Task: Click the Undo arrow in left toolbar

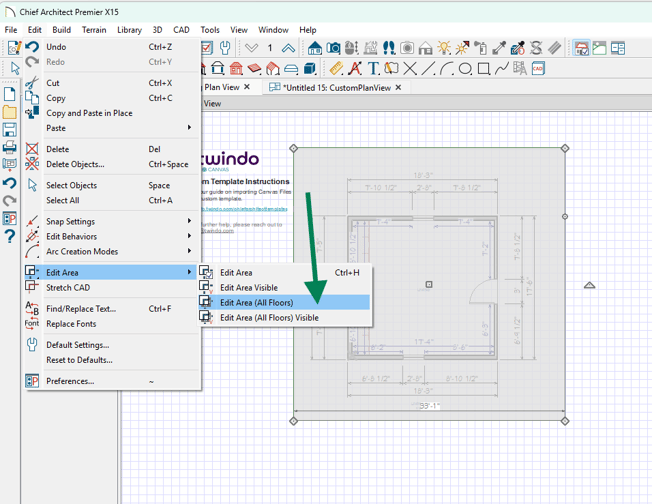Action: pos(10,183)
